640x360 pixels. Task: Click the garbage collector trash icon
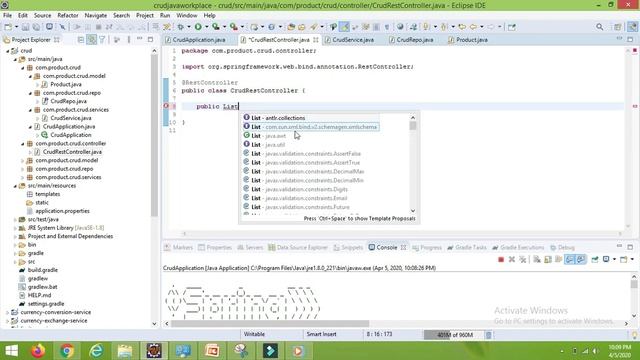tap(488, 335)
